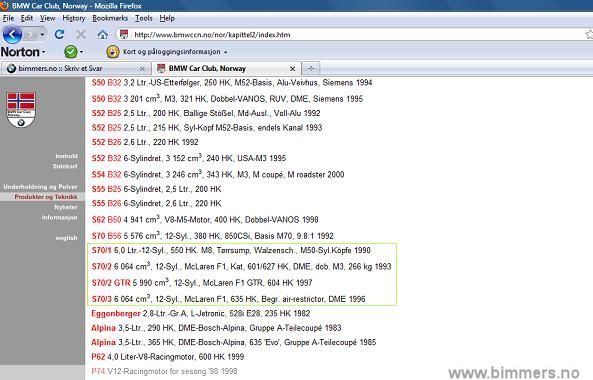The width and height of the screenshot is (593, 380).
Task: Reload the page using the refresh icon
Action: [x=59, y=35]
